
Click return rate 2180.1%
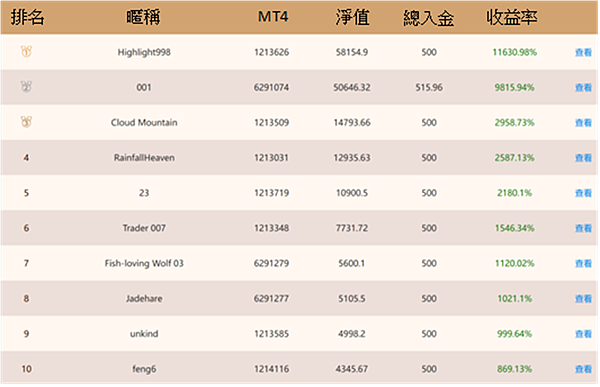coord(515,193)
